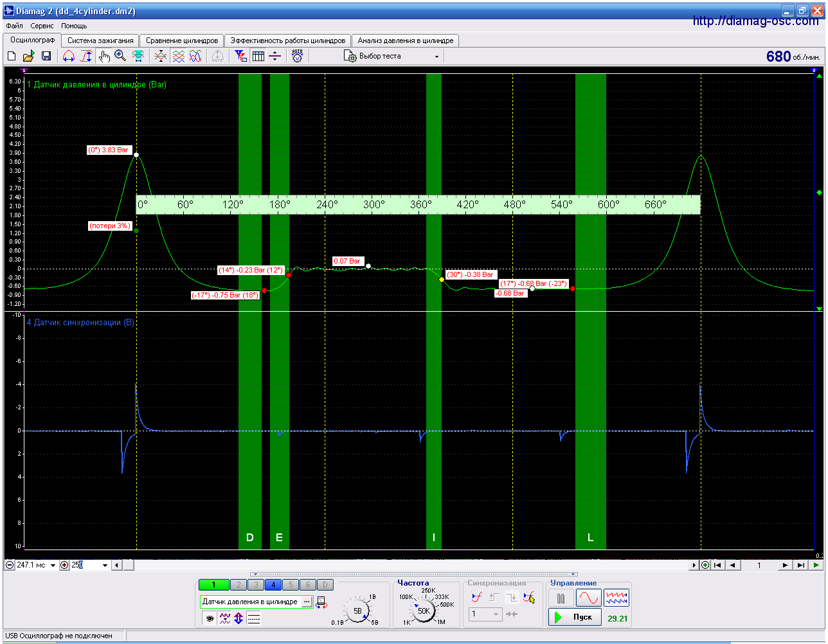This screenshot has width=828, height=644.
Task: Open the Система зажигания tab
Action: click(100, 40)
